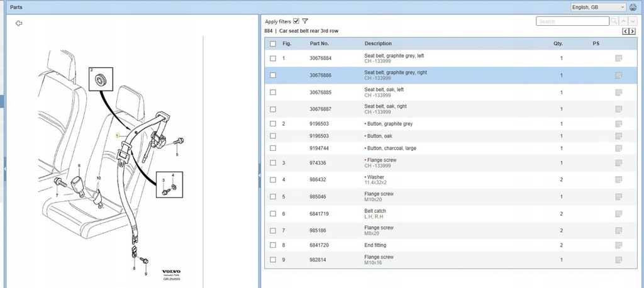Check the box for Washer 986432
Image resolution: width=644 pixels, height=288 pixels.
tap(273, 180)
